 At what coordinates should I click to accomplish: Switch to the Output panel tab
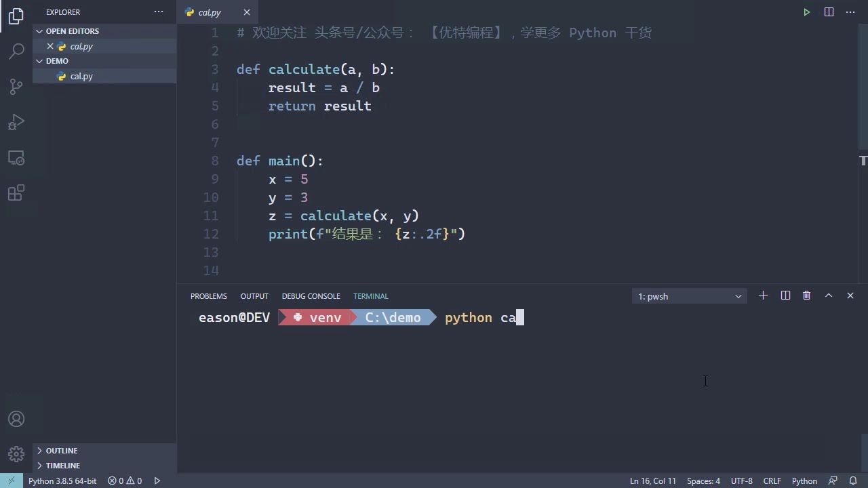(x=254, y=296)
